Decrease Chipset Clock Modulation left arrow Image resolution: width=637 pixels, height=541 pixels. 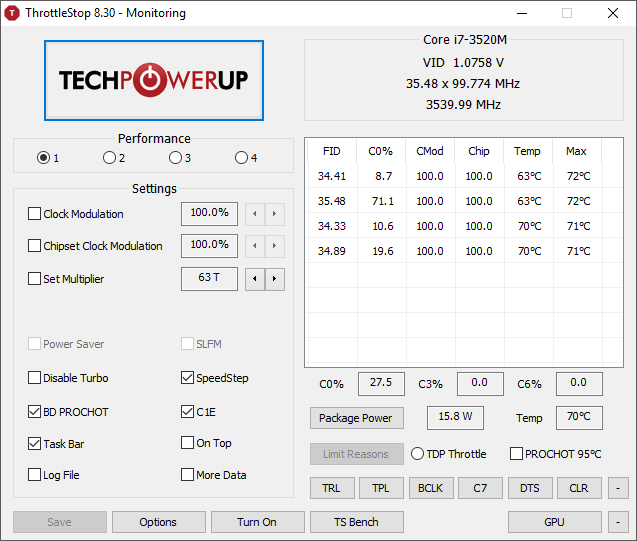pyautogui.click(x=255, y=246)
